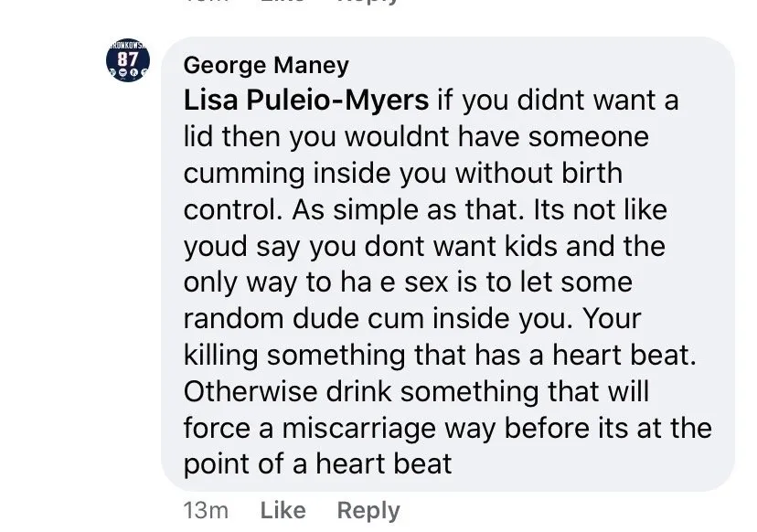Visit George Maney's profile via his name
757x532 pixels.
[266, 65]
